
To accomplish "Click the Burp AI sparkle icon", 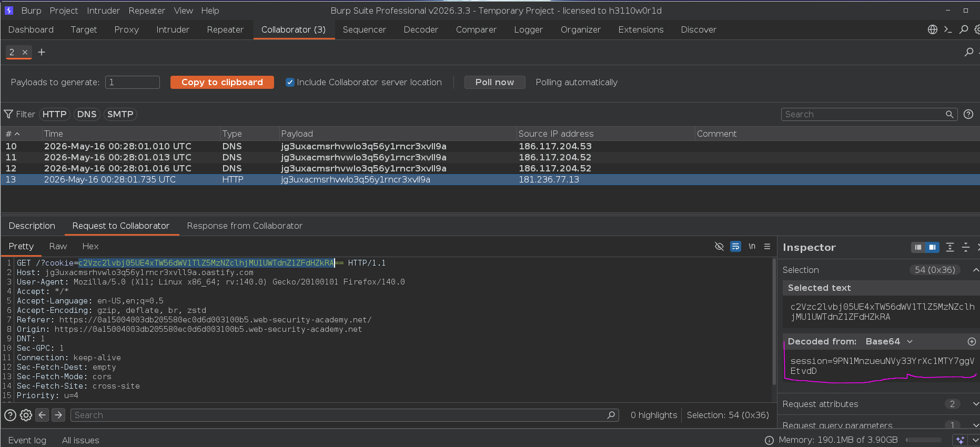I will pyautogui.click(x=961, y=440).
